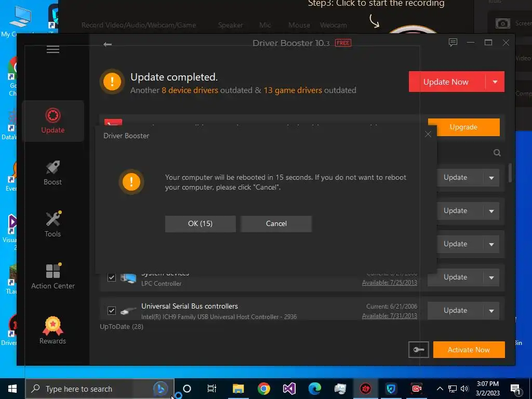532x399 pixels.
Task: Click the Cortana circle icon
Action: click(x=187, y=389)
